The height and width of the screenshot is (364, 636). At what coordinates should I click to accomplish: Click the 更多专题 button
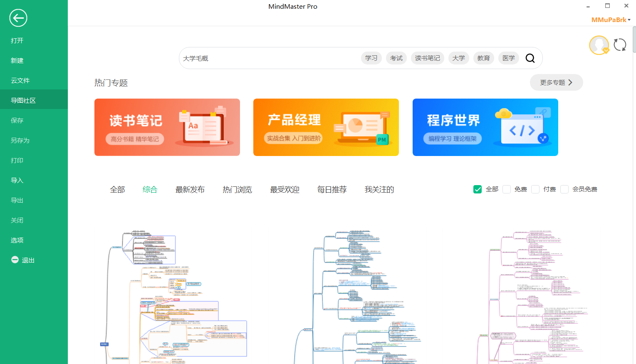coord(556,82)
